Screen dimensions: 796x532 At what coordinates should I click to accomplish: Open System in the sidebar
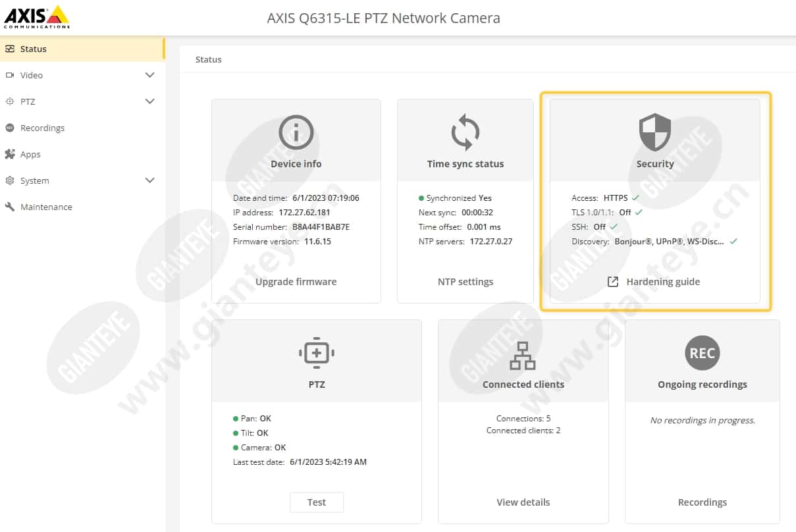82,180
